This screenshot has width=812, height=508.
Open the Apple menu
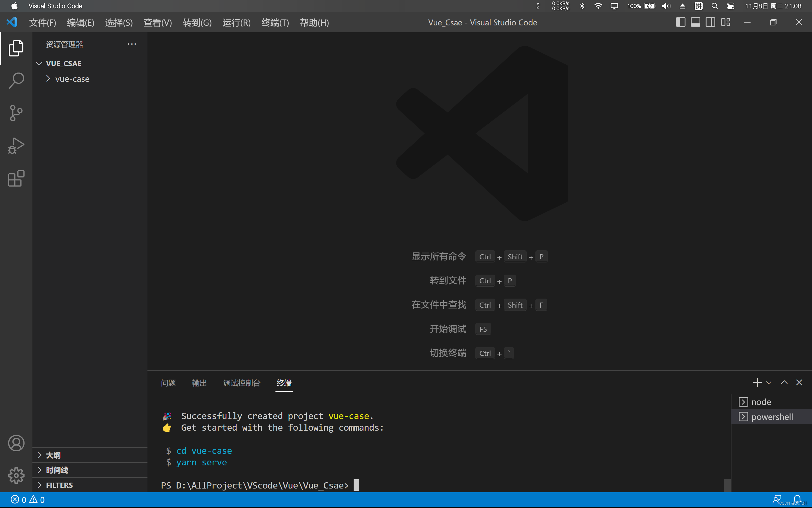14,6
